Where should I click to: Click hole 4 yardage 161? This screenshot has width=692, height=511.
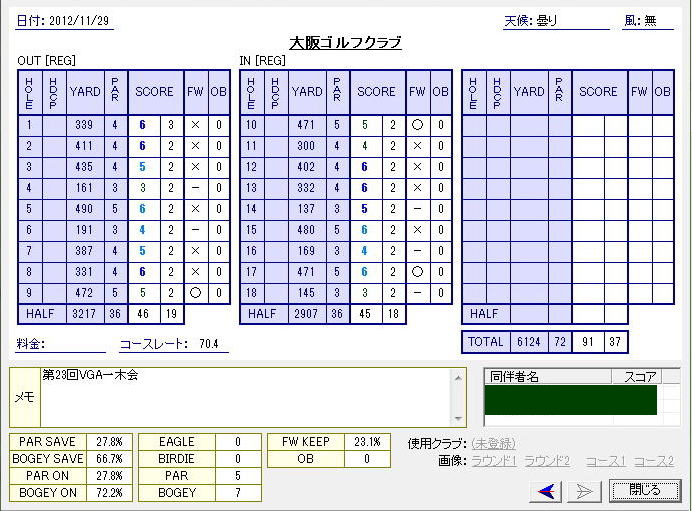(84, 188)
